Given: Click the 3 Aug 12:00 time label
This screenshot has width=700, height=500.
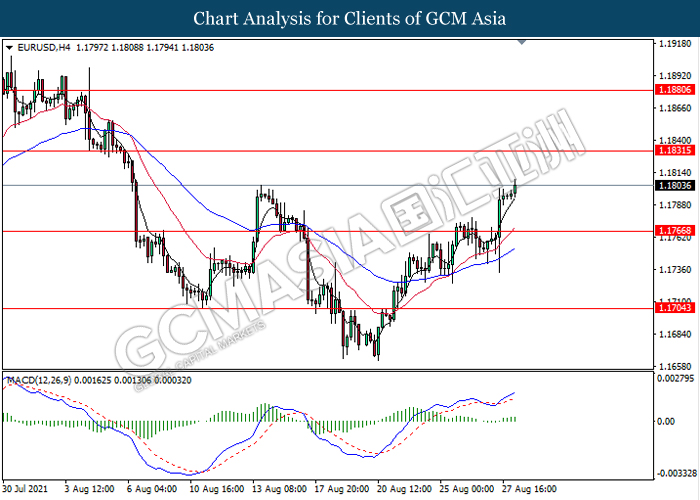Looking at the screenshot, I should tap(89, 489).
